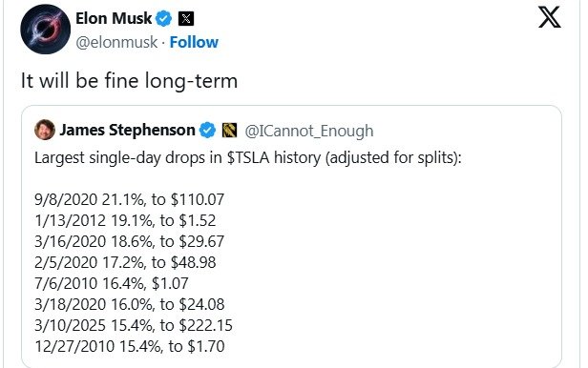
Task: Select the 3/10/2025 15.4% to $222.15 line
Action: click(x=134, y=325)
